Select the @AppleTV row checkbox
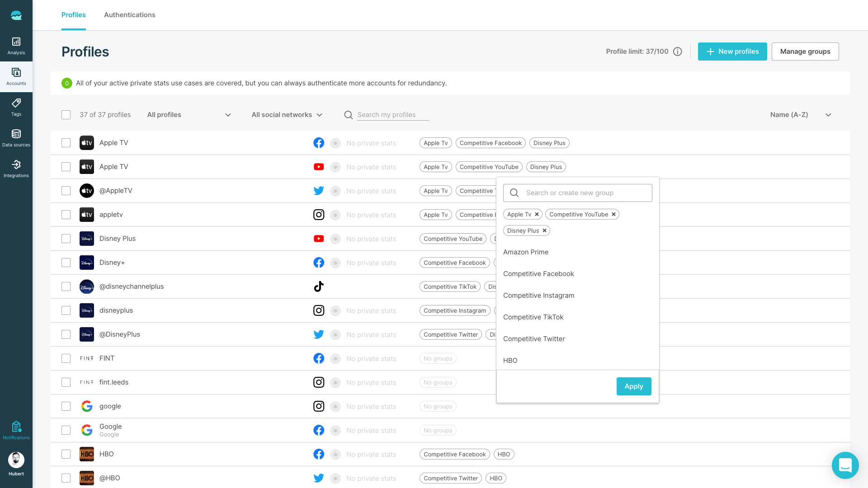The image size is (868, 488). (66, 191)
